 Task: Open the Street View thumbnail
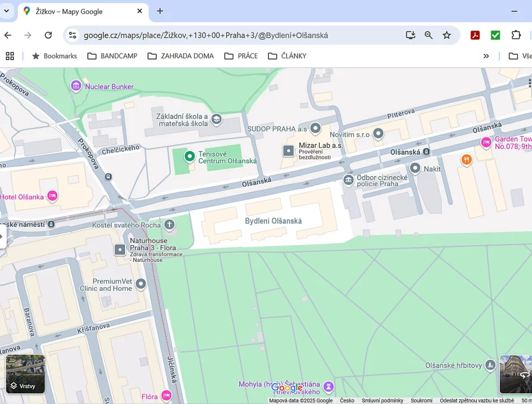coord(516,374)
